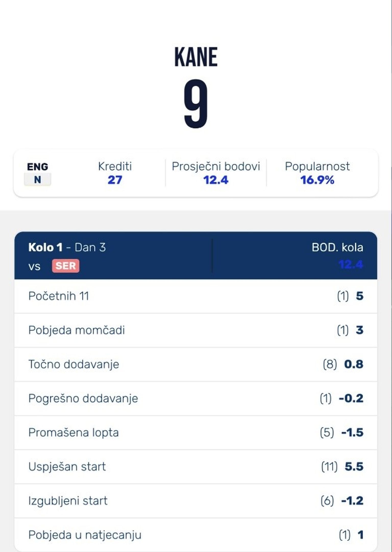Click the 5.5 points value for Uspješan start
Screen dimensions: 392x552
click(354, 467)
